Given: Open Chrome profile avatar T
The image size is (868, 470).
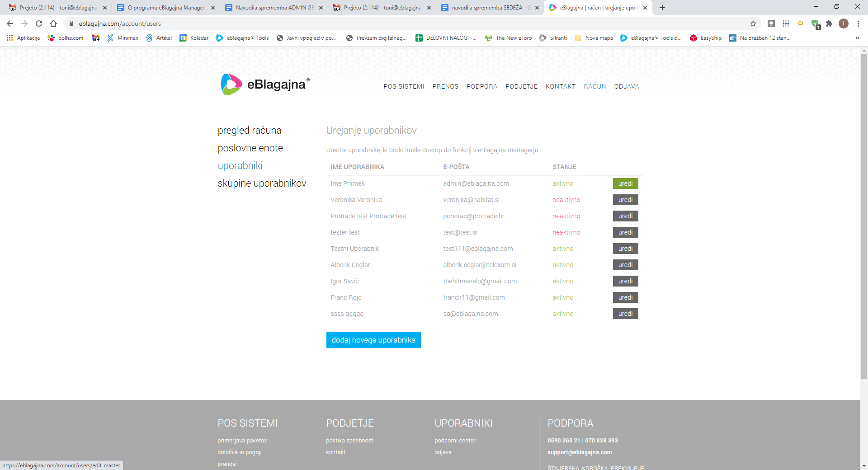Looking at the screenshot, I should pos(844,23).
